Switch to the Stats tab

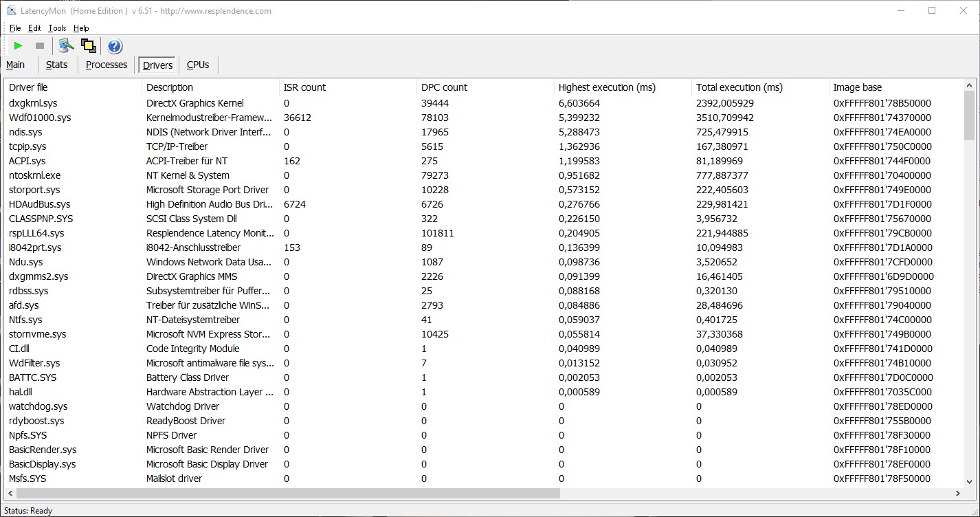[x=57, y=65]
